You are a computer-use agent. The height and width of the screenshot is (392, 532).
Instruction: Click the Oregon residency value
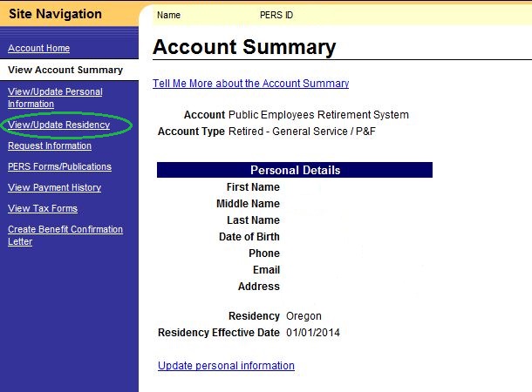pyautogui.click(x=304, y=316)
